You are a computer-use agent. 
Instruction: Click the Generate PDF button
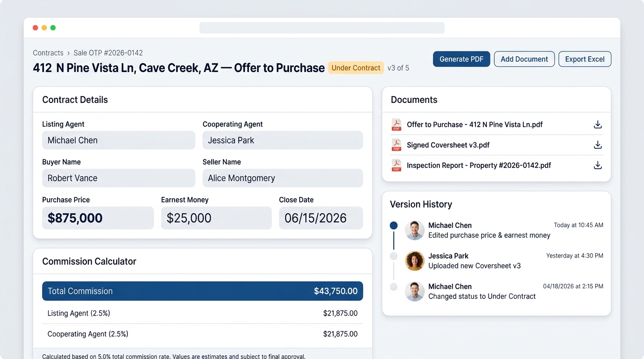[461, 59]
